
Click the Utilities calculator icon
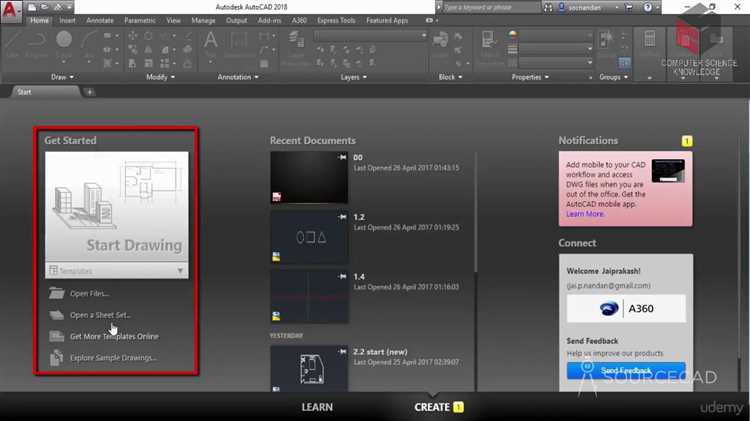tap(650, 39)
